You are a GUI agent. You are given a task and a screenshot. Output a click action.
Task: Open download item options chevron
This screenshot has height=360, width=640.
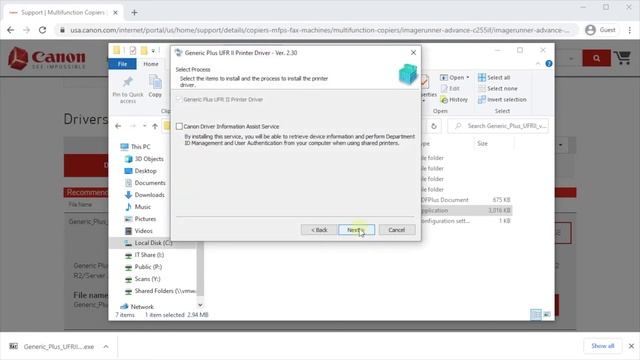coord(106,347)
